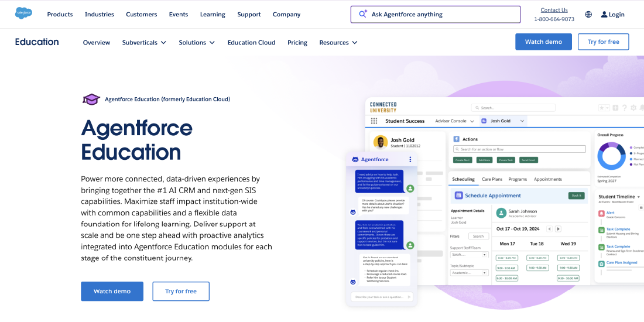Click the Salesforce cloud logo

(x=24, y=13)
